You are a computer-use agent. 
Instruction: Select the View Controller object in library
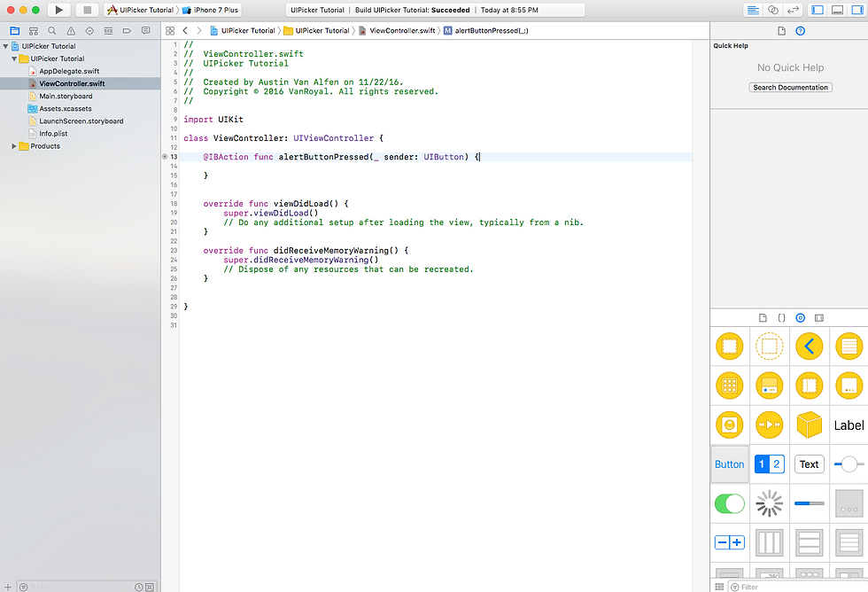point(730,347)
